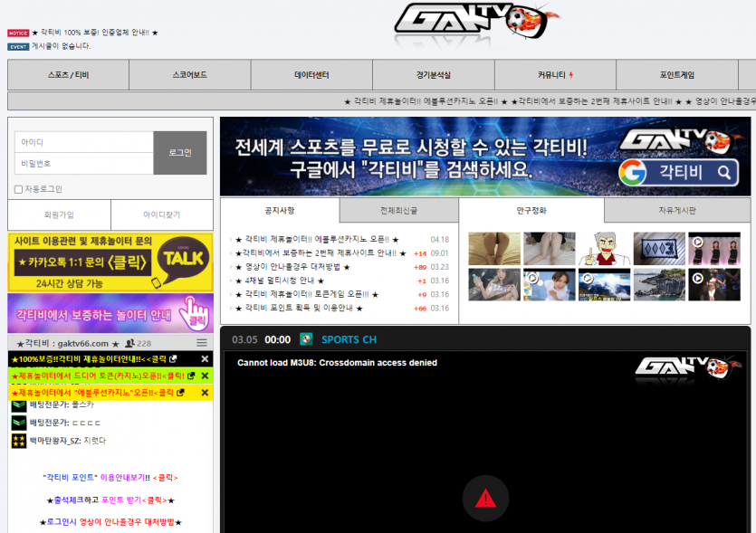
Task: Select the 포인트게임 menu
Action: [x=677, y=75]
